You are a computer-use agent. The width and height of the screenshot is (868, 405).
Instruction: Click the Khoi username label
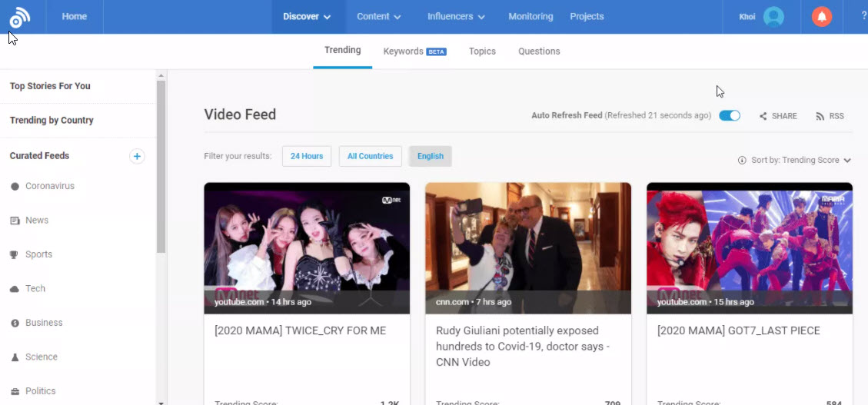pos(747,17)
